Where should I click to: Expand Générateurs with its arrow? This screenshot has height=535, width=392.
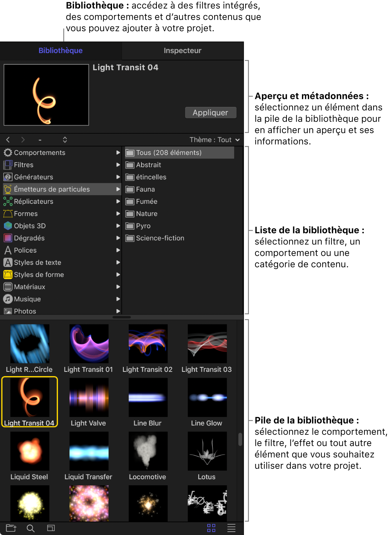tap(118, 177)
